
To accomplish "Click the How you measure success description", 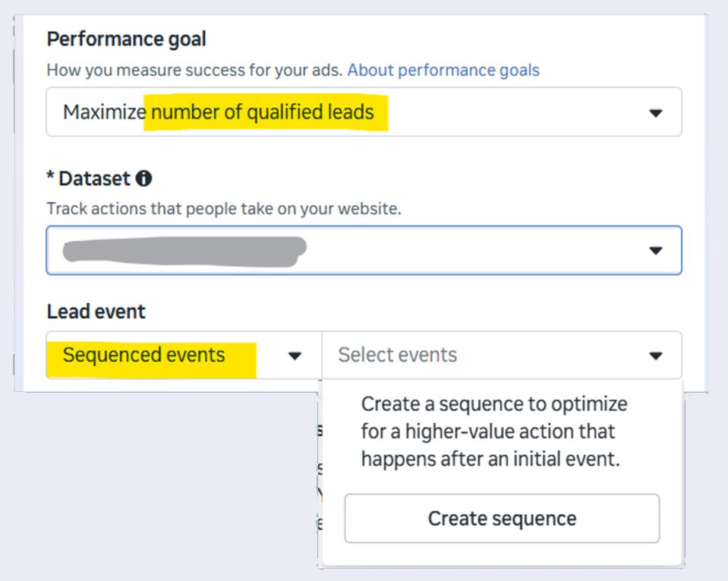I will coord(194,70).
